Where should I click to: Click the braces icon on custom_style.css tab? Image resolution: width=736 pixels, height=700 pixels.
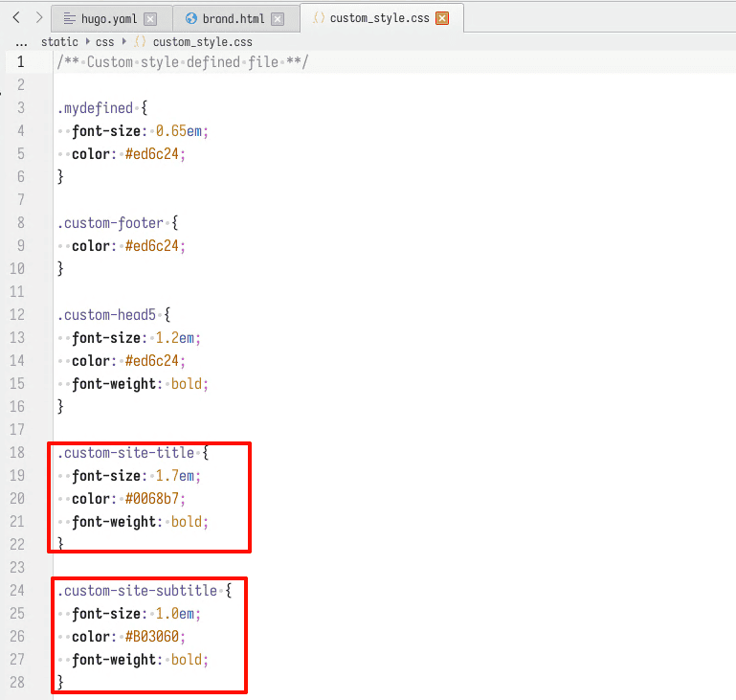click(x=319, y=18)
